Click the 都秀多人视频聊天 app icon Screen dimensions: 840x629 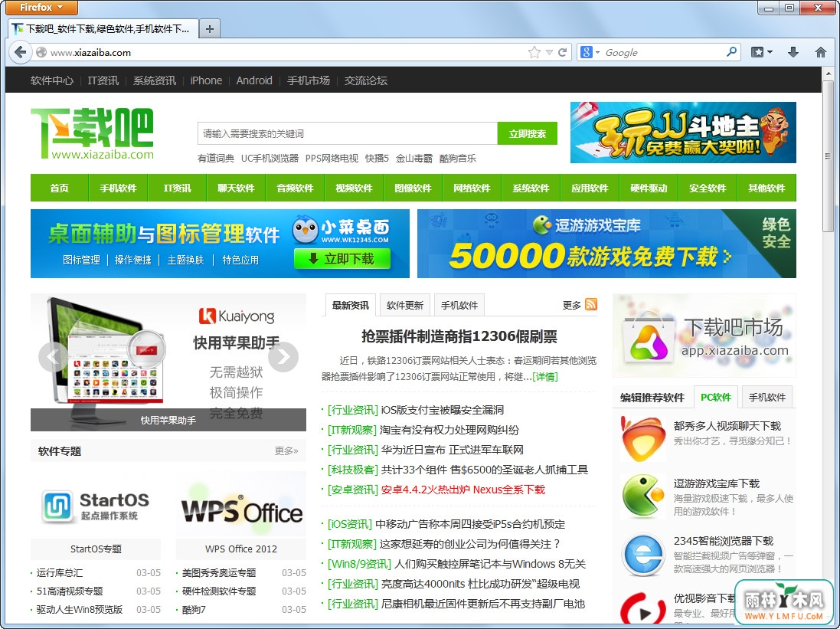[x=643, y=439]
